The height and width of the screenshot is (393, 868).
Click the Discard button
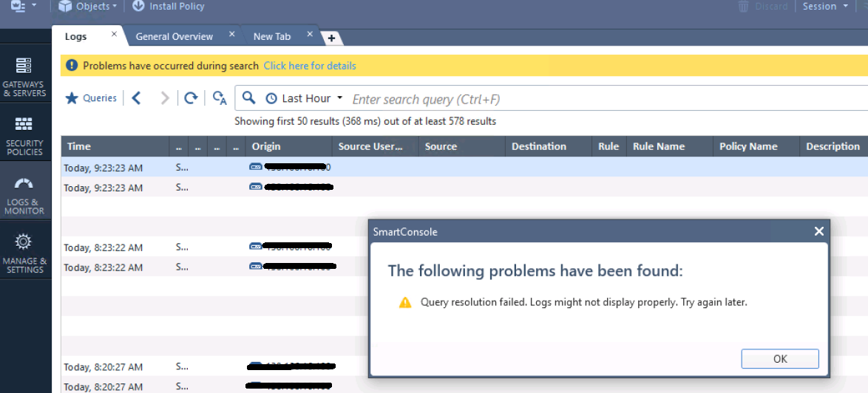click(762, 6)
